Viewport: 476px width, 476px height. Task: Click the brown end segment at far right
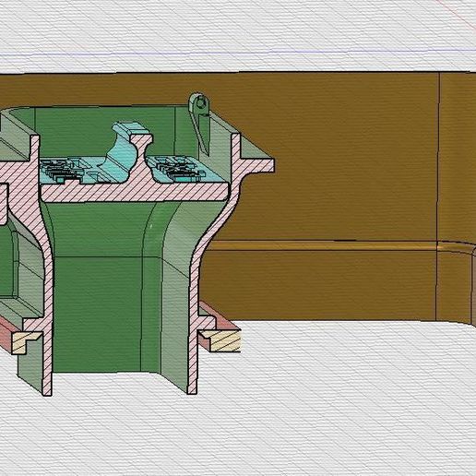tap(457, 196)
